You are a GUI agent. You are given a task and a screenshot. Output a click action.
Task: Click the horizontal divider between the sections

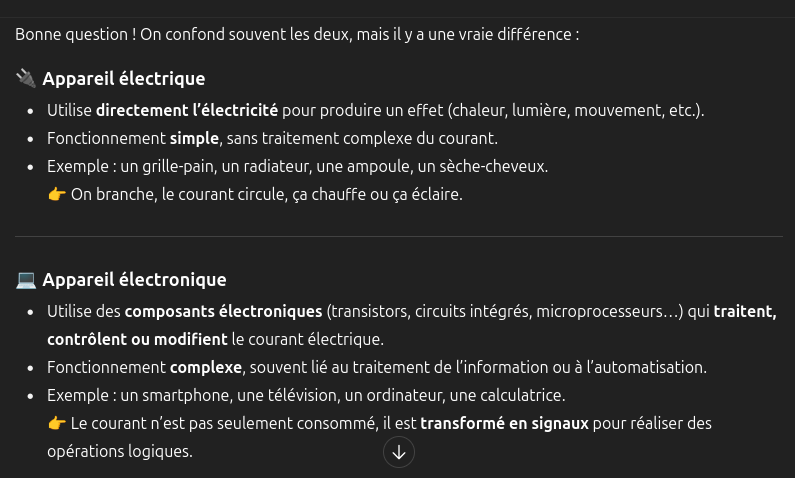397,237
